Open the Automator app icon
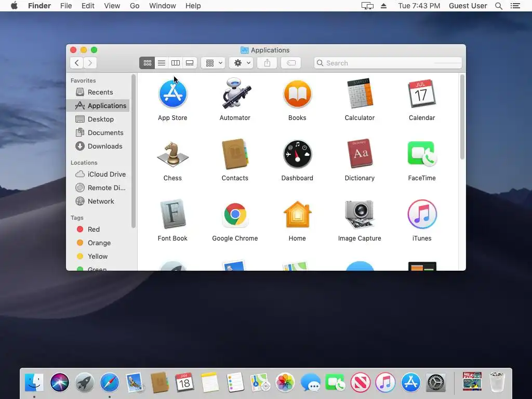This screenshot has height=399, width=532. (x=236, y=94)
